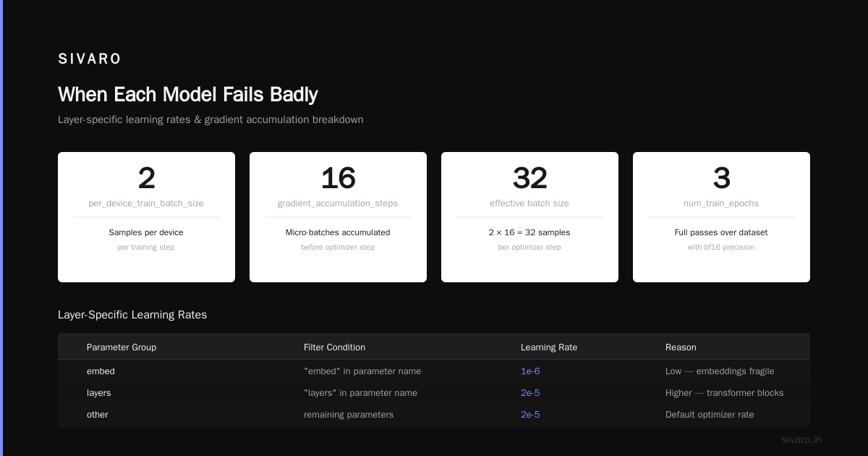The width and height of the screenshot is (868, 456).
Task: Click "Samples per device" text
Action: (146, 232)
